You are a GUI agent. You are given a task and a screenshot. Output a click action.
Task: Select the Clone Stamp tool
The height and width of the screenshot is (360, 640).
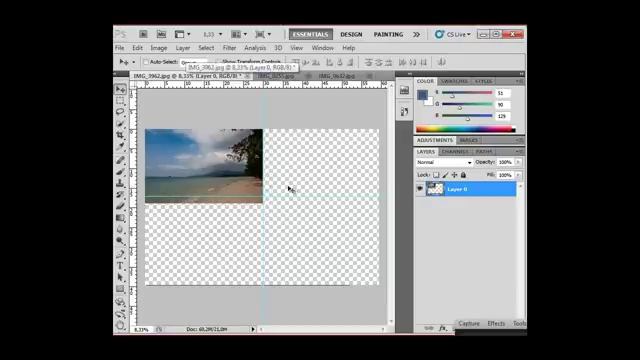click(x=120, y=183)
